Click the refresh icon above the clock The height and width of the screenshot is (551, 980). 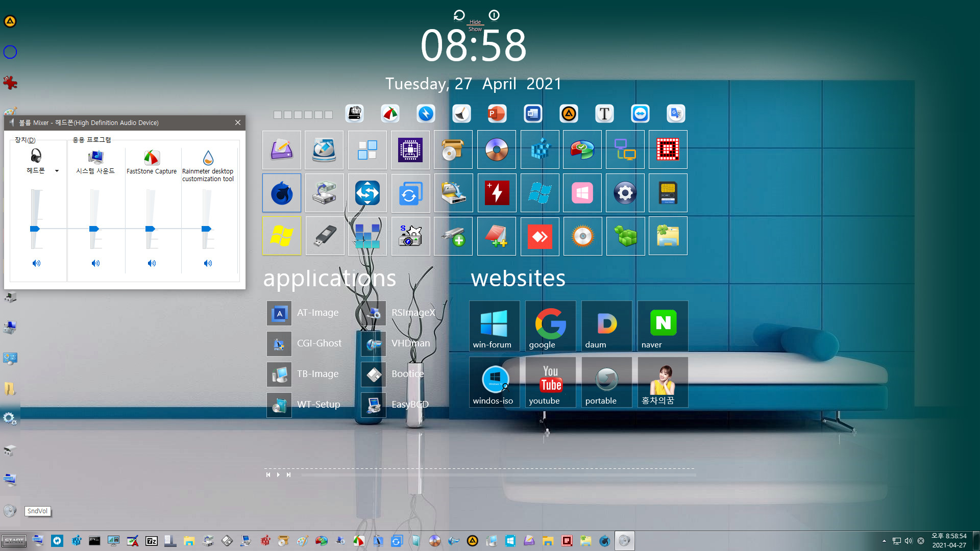pyautogui.click(x=459, y=15)
